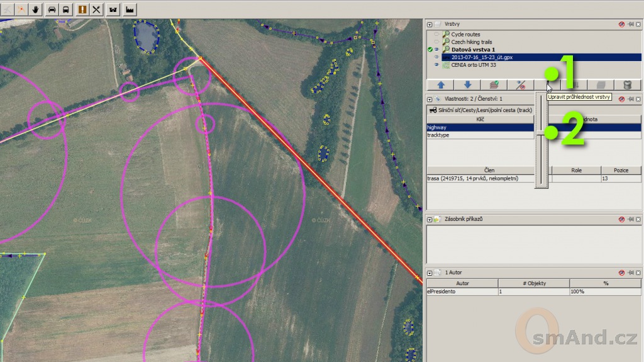Delete selected layer with trash icon
644x362 pixels.
(627, 85)
